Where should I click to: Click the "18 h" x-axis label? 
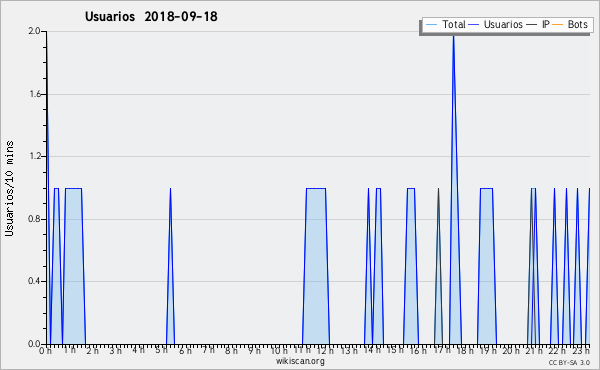pos(465,350)
